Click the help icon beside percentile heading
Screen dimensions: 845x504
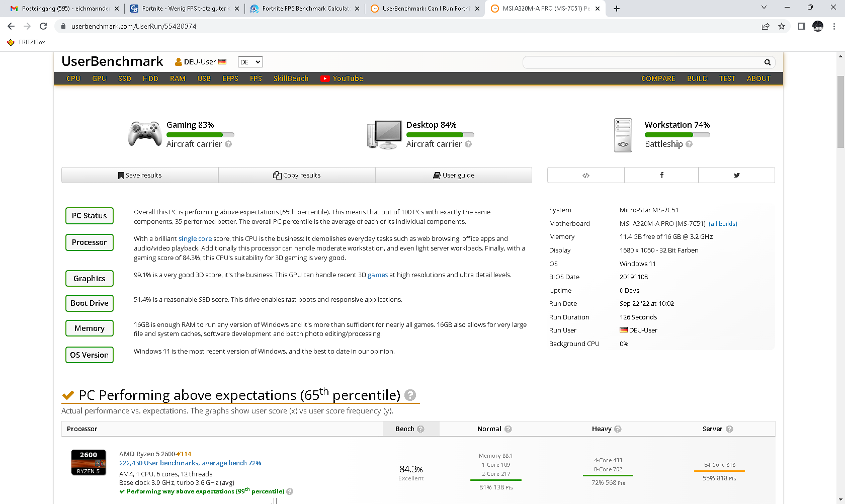(410, 395)
